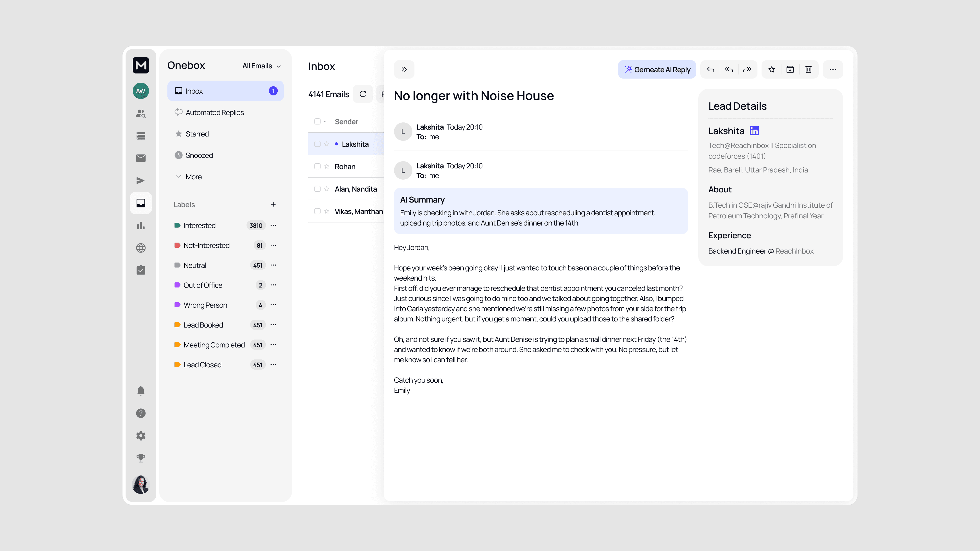This screenshot has height=551, width=980.
Task: Click Generate AI Reply button
Action: click(657, 69)
